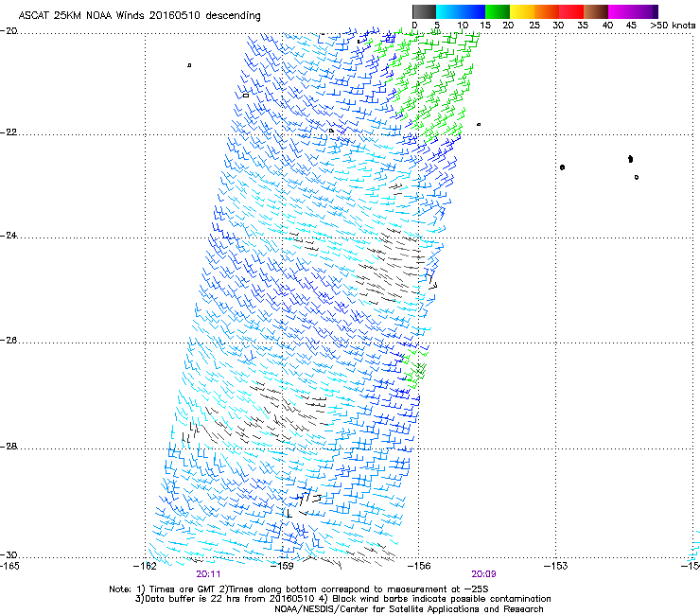Click the note line 'Data buffer is 22 hrs'
700x615 pixels.
342,599
